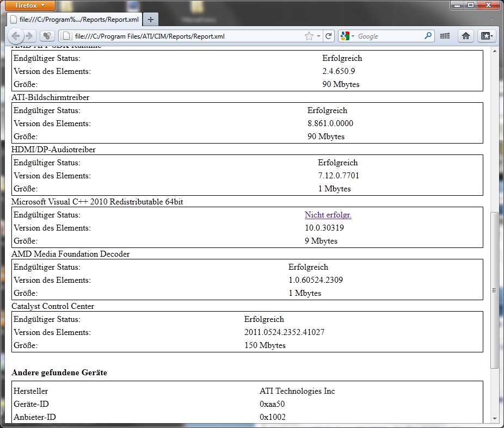Click the search magnifier icon
Viewport: 504px width, 428px height.
coord(428,36)
